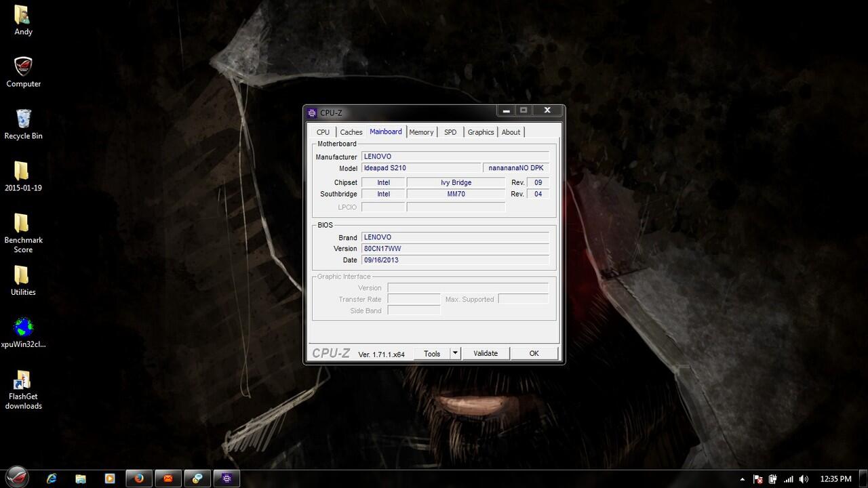
Task: Launch the xpuWin32cl shortcut
Action: (x=23, y=333)
